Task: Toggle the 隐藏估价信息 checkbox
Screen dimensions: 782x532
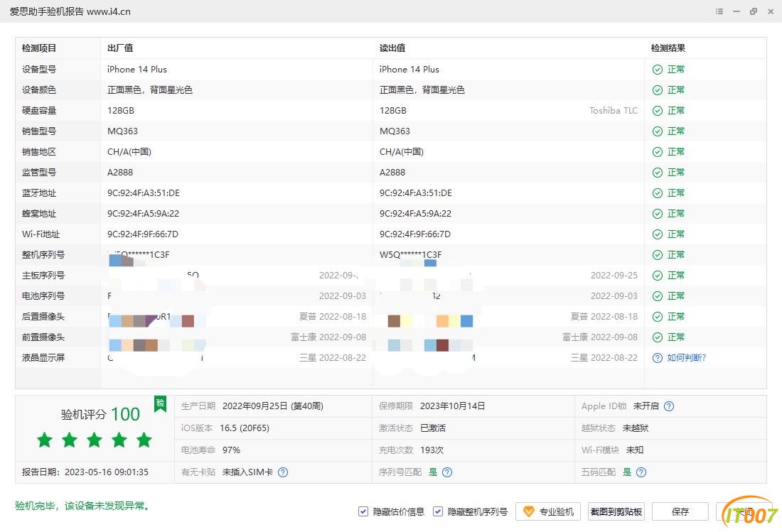Action: [363, 511]
